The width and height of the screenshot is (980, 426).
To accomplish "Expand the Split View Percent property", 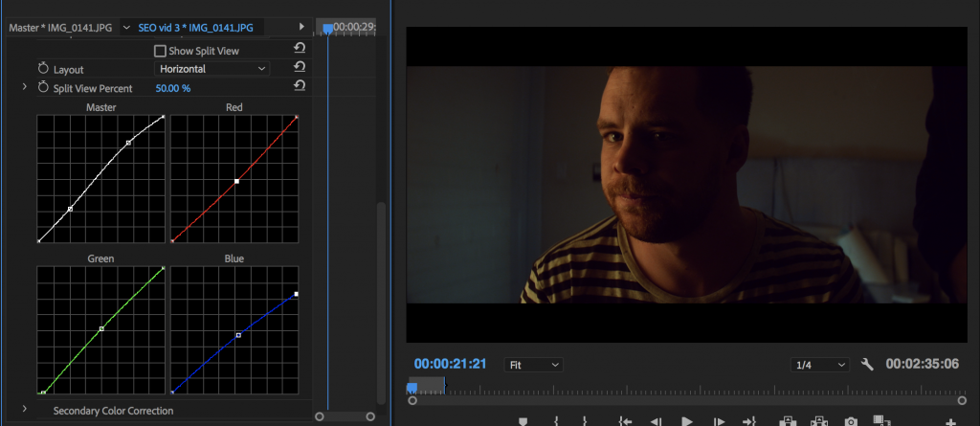I will 24,87.
